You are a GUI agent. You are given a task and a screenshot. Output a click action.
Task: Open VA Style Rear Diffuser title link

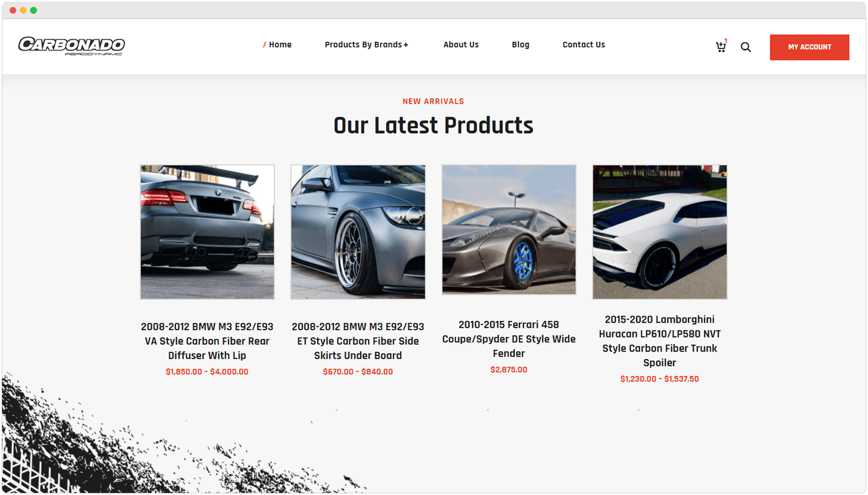tap(207, 341)
